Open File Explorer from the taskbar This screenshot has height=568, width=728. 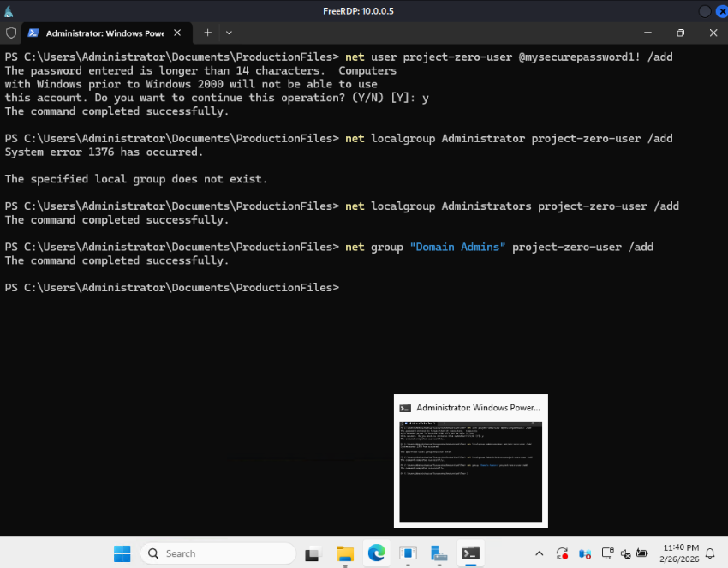click(345, 553)
